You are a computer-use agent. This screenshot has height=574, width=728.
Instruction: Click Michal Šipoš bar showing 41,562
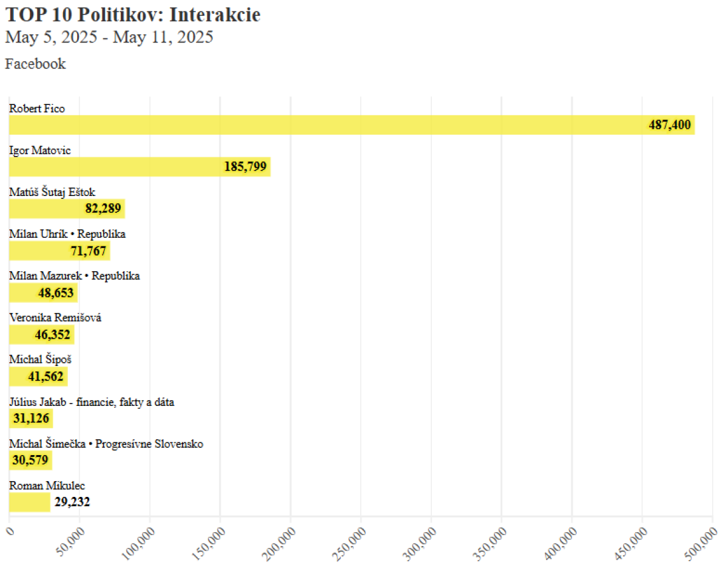(38, 376)
